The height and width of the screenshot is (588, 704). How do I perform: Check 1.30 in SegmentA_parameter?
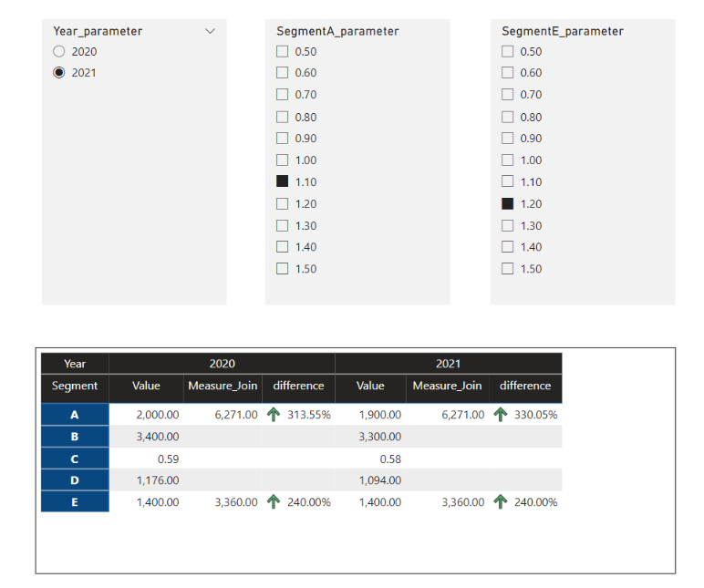(283, 225)
